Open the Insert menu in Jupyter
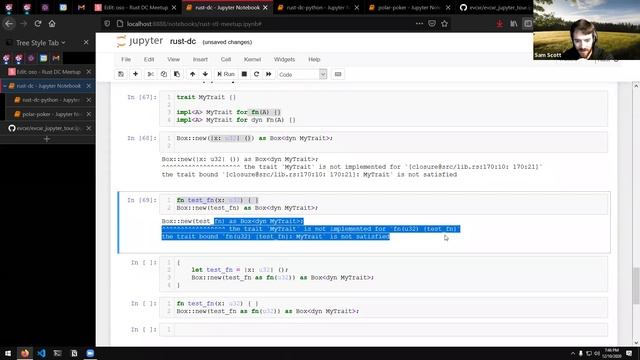Screen dimensions: 640x360 click(200, 60)
